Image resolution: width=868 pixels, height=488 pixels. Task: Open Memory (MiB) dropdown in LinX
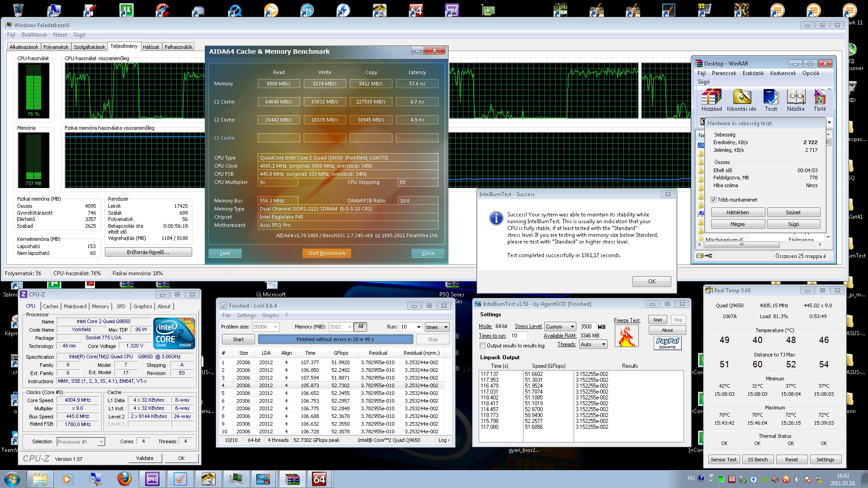pos(349,327)
